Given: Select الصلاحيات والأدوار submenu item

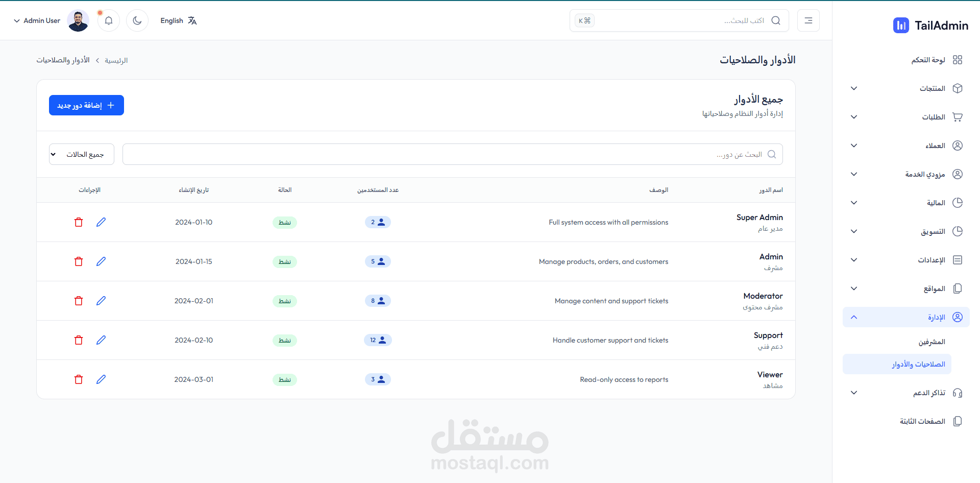Looking at the screenshot, I should 897,364.
